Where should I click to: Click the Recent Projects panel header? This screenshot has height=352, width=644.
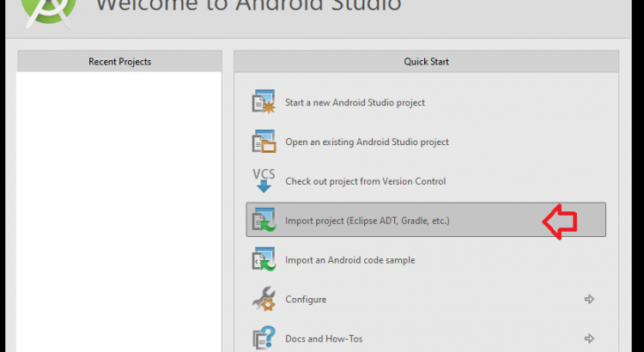click(x=119, y=61)
